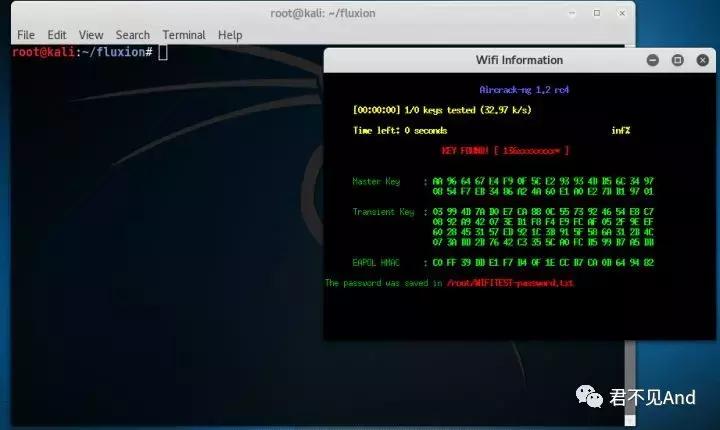The image size is (720, 430).
Task: Open the Help menu in terminal
Action: 230,35
